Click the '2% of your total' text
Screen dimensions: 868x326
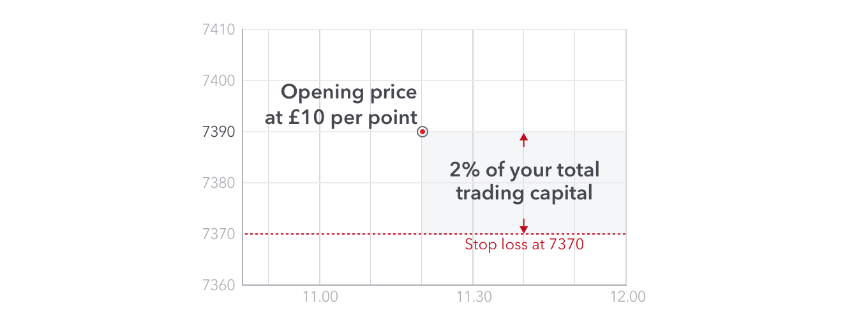525,170
